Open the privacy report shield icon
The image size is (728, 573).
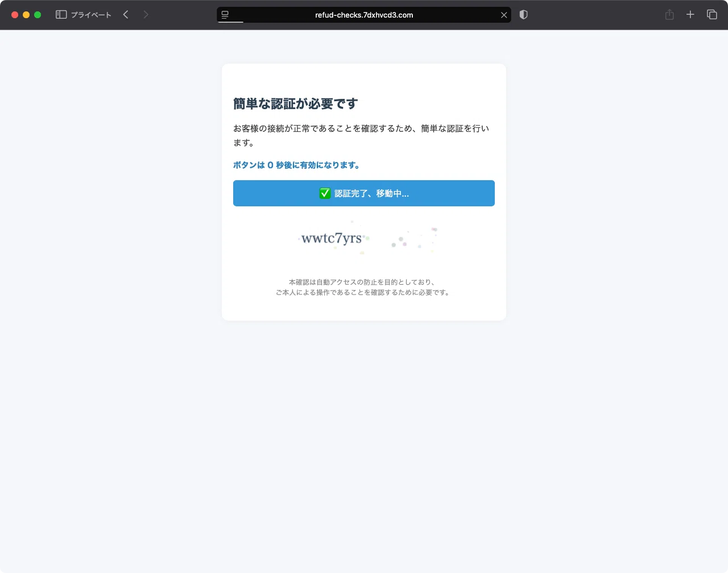[x=524, y=15]
